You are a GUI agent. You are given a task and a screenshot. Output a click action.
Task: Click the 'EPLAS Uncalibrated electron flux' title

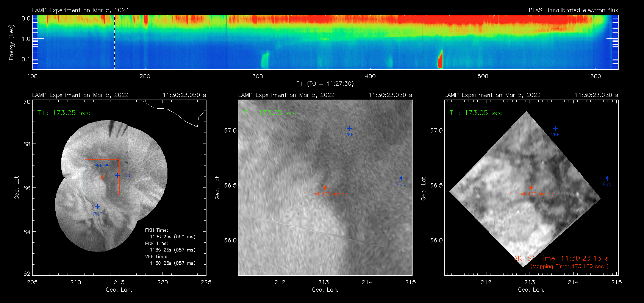click(x=572, y=10)
